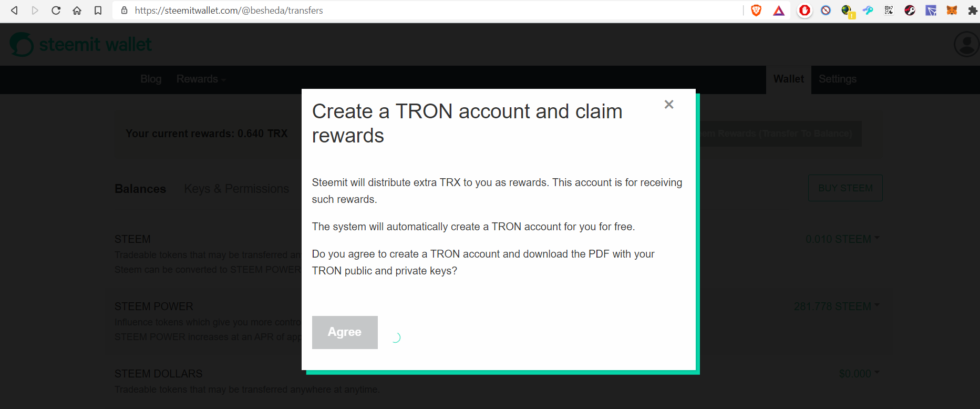Open MetaMask fox extension icon
This screenshot has height=409, width=980.
pos(952,10)
